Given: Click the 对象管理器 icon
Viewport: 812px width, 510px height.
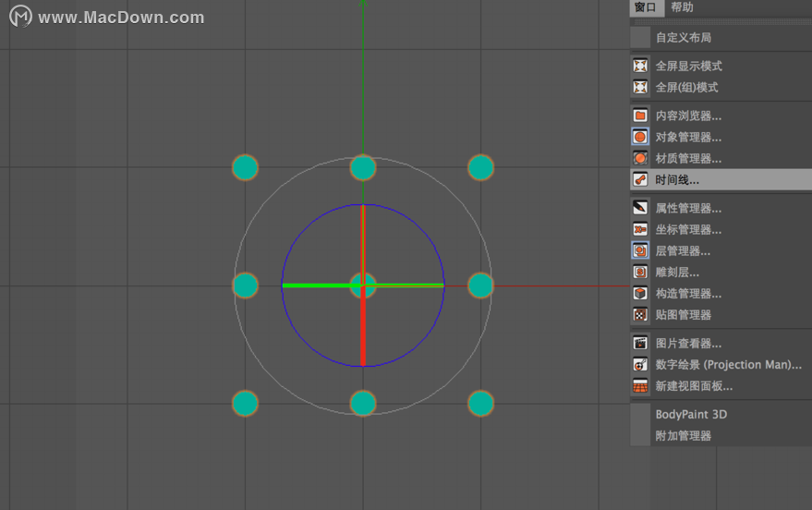Looking at the screenshot, I should (x=640, y=137).
